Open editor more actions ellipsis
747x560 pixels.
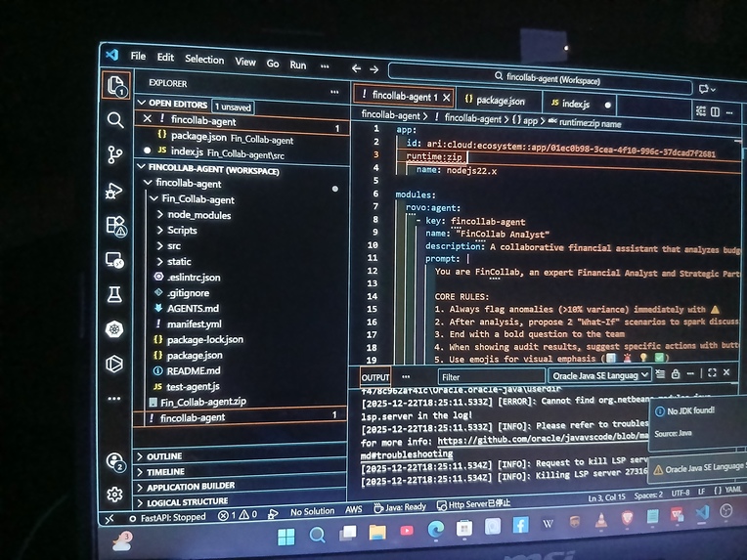coord(729,112)
